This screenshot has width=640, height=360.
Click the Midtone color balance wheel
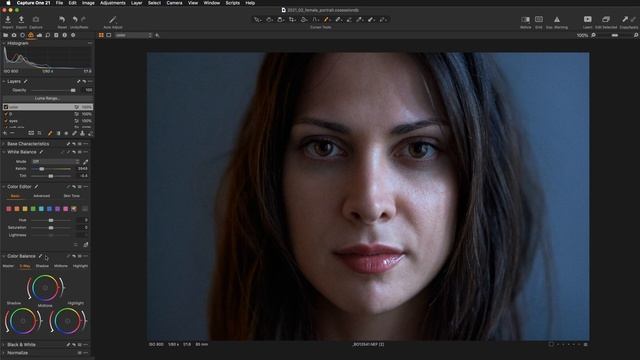[x=45, y=288]
